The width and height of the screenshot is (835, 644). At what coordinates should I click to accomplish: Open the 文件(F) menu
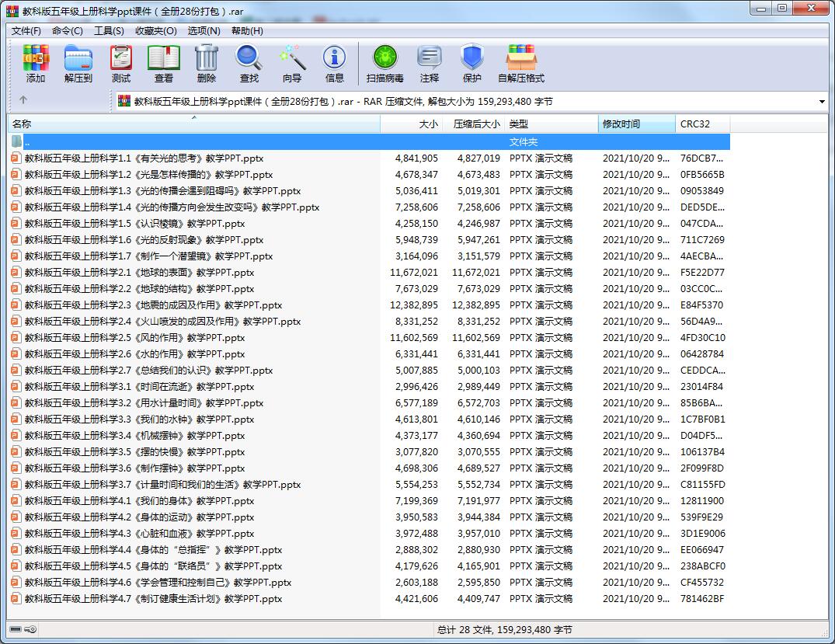pos(26,31)
